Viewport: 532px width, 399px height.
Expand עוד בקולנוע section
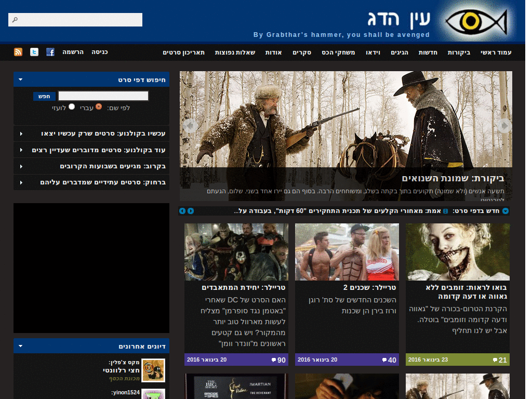[21, 150]
